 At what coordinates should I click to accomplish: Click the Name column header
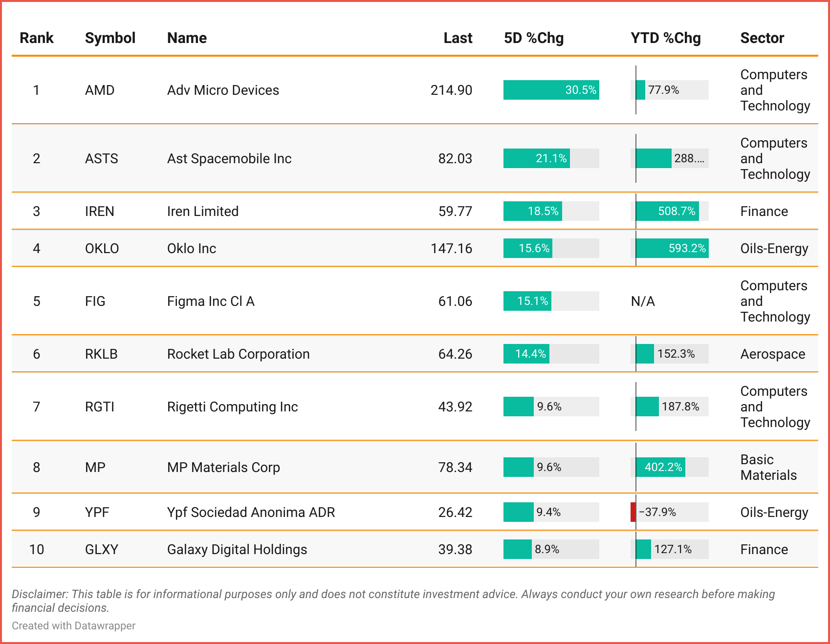(187, 38)
